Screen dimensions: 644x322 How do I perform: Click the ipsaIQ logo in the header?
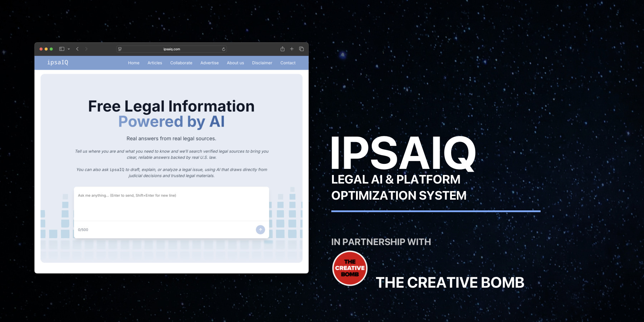58,62
